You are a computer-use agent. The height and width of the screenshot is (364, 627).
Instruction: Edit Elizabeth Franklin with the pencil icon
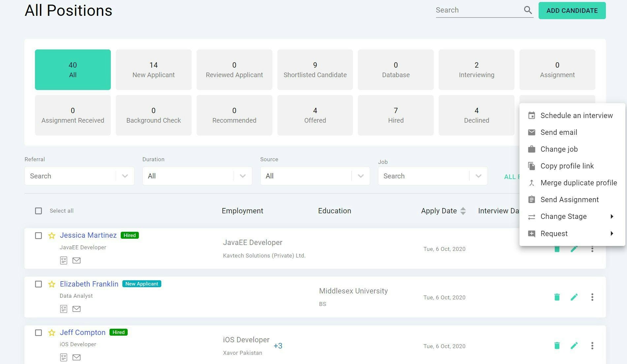tap(574, 297)
